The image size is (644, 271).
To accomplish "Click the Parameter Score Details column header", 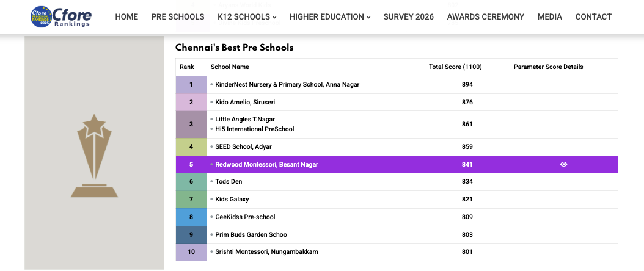I will (x=548, y=67).
